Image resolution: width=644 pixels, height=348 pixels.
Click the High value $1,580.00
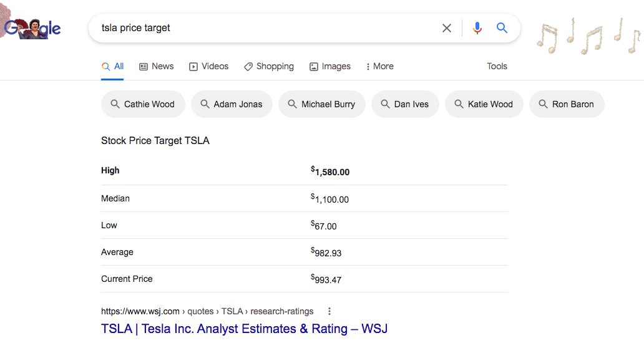(x=330, y=171)
